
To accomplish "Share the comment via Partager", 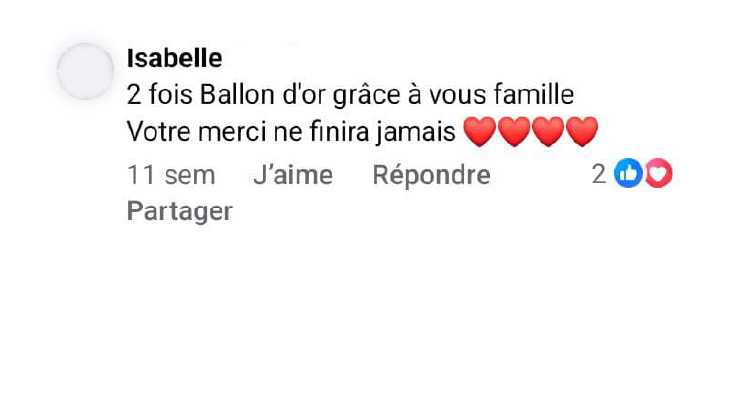I will [x=179, y=212].
